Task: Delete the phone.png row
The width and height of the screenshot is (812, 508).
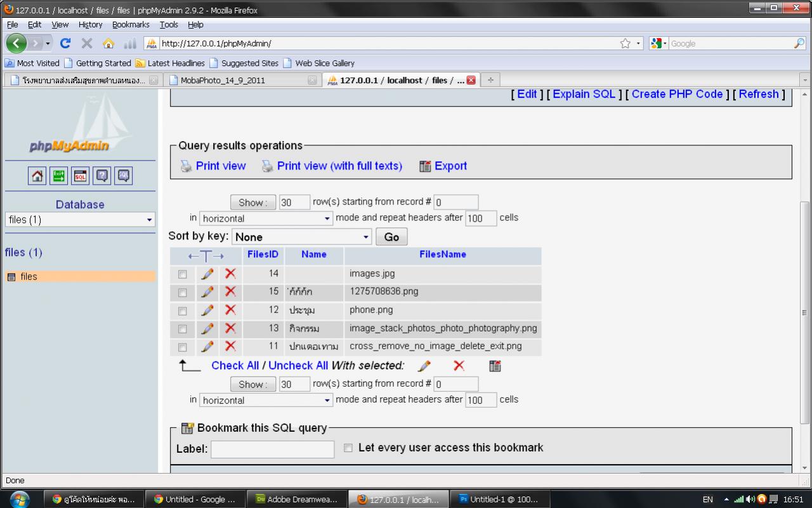Action: coord(230,310)
